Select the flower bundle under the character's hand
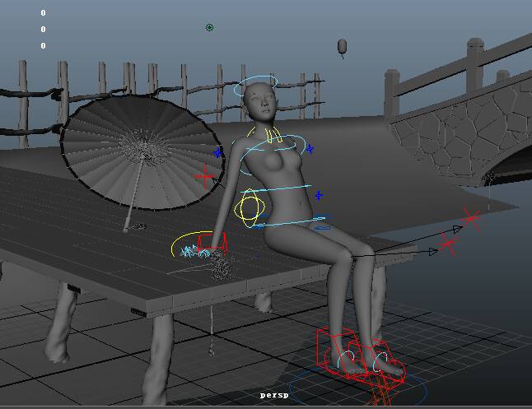This screenshot has height=409, width=532. point(221,267)
